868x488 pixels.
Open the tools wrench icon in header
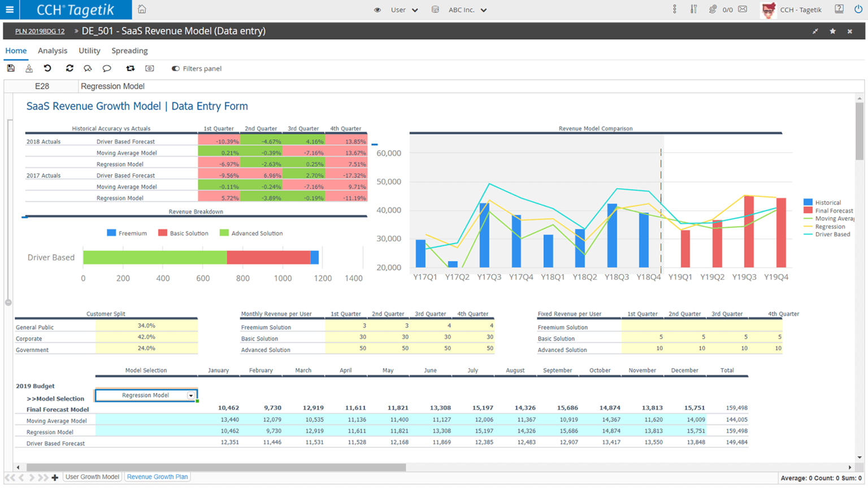693,9
